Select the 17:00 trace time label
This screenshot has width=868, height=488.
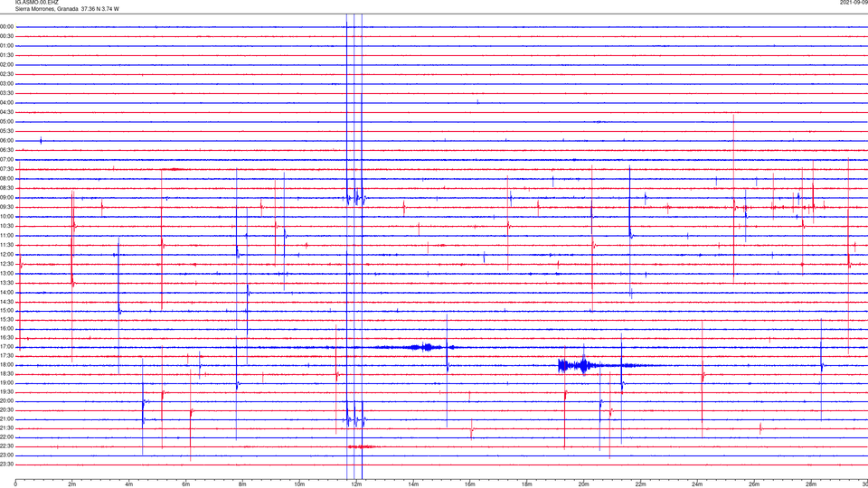(7, 347)
